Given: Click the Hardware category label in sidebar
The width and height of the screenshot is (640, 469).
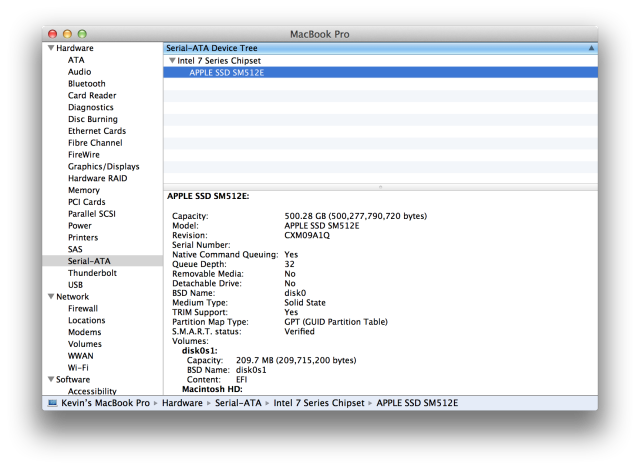Looking at the screenshot, I should click(75, 48).
